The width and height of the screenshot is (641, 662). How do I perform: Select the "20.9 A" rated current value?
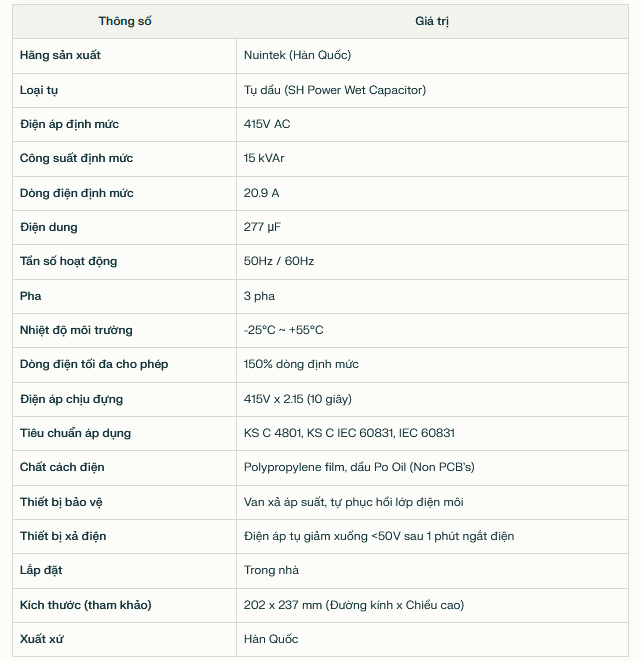coord(261,193)
